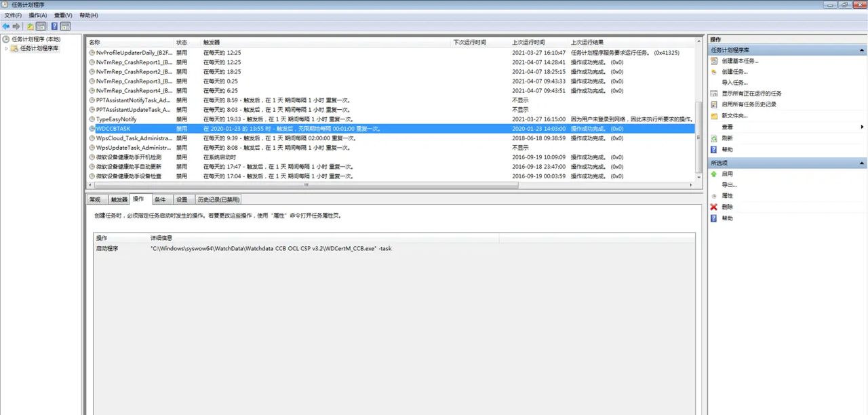The width and height of the screenshot is (868, 415).
Task: Select the 微软设备健康助手设备检查 task row
Action: 391,176
